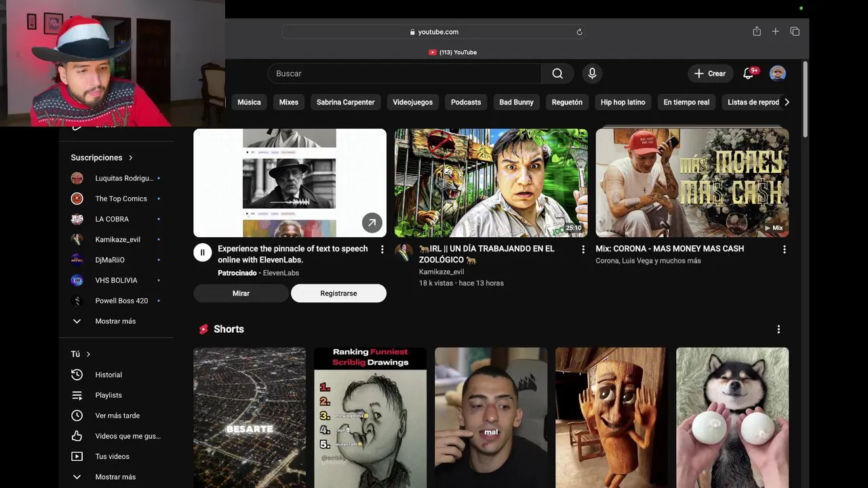This screenshot has width=868, height=488.
Task: Open LA COBRA subscription
Action: click(x=116, y=219)
